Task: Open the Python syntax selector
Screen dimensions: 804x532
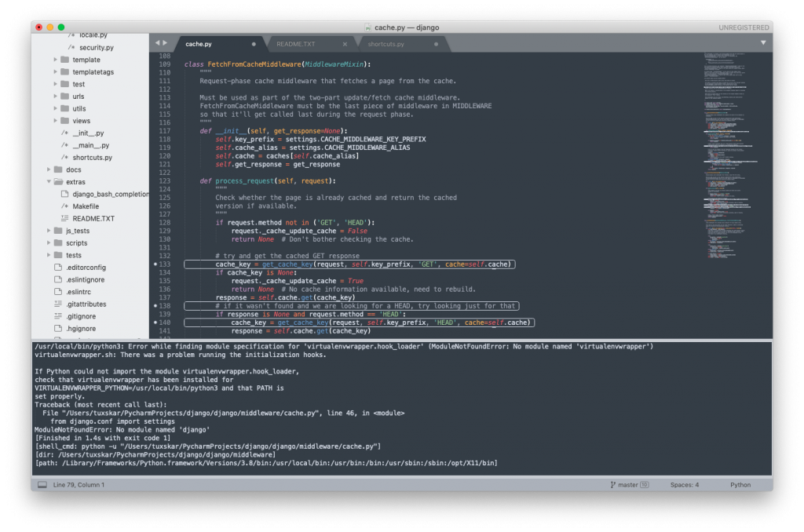Action: [739, 484]
